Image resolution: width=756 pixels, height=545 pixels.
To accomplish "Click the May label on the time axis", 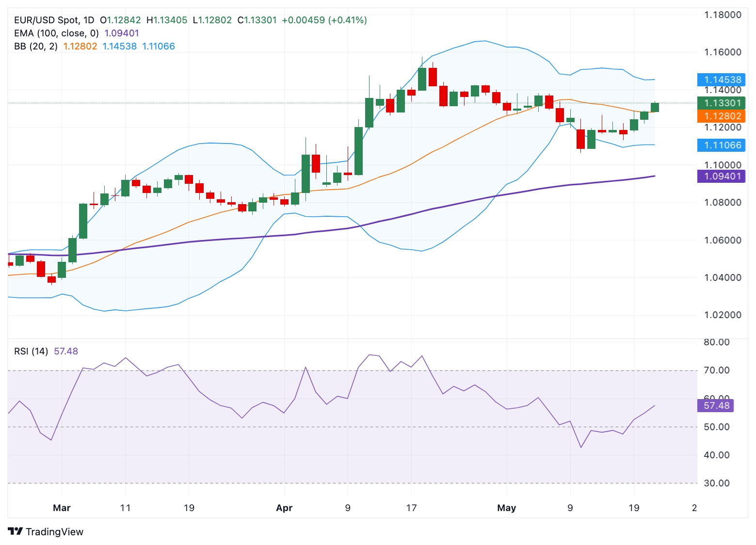I will (x=506, y=508).
